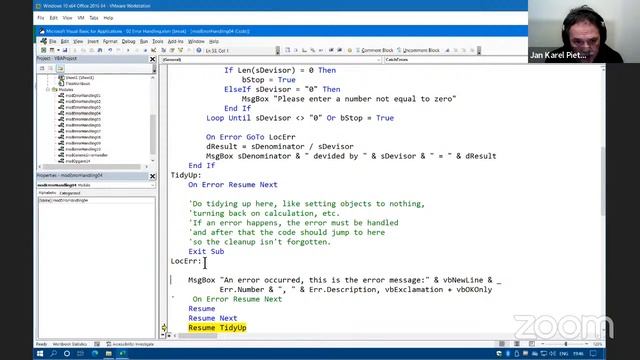Click the (Name) property field

click(96, 200)
